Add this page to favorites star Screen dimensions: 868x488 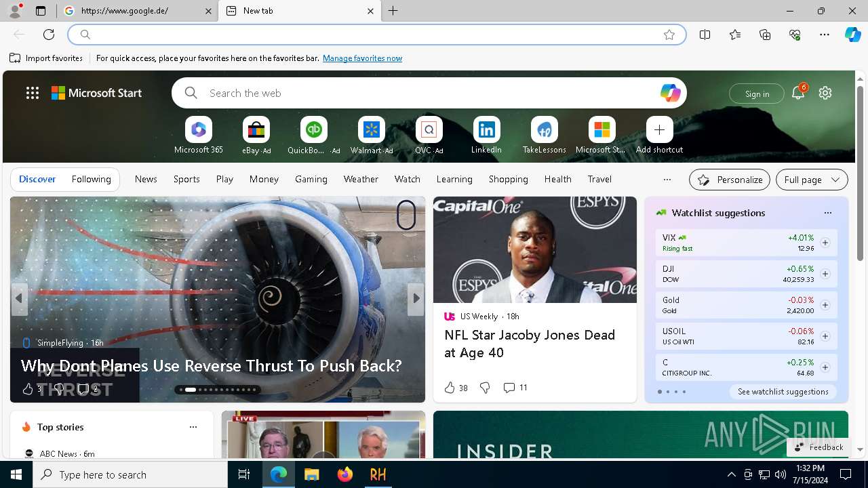[x=669, y=35]
